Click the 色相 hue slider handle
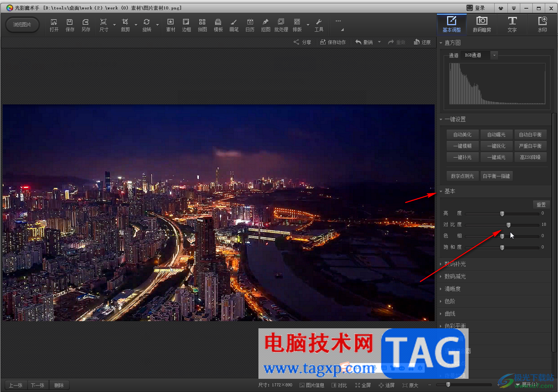 point(502,236)
